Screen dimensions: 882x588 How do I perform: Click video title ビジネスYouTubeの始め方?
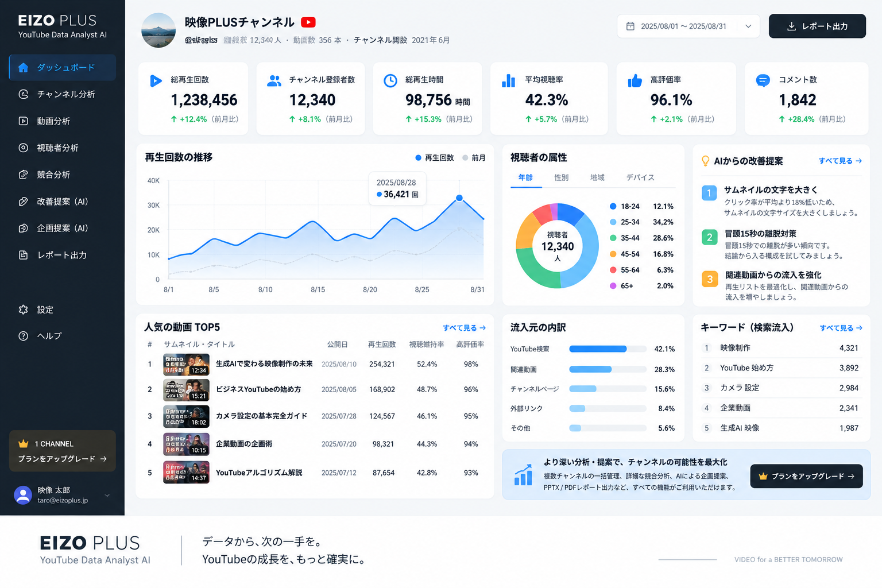[x=258, y=389]
